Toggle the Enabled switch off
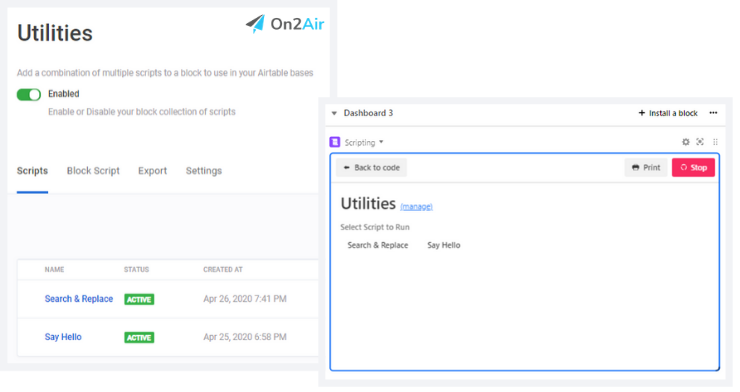The height and width of the screenshot is (392, 740). 29,94
